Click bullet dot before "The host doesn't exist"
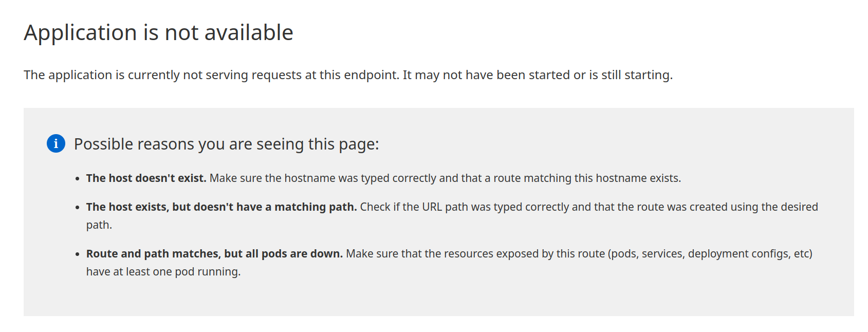Image resolution: width=868 pixels, height=332 pixels. coord(77,179)
